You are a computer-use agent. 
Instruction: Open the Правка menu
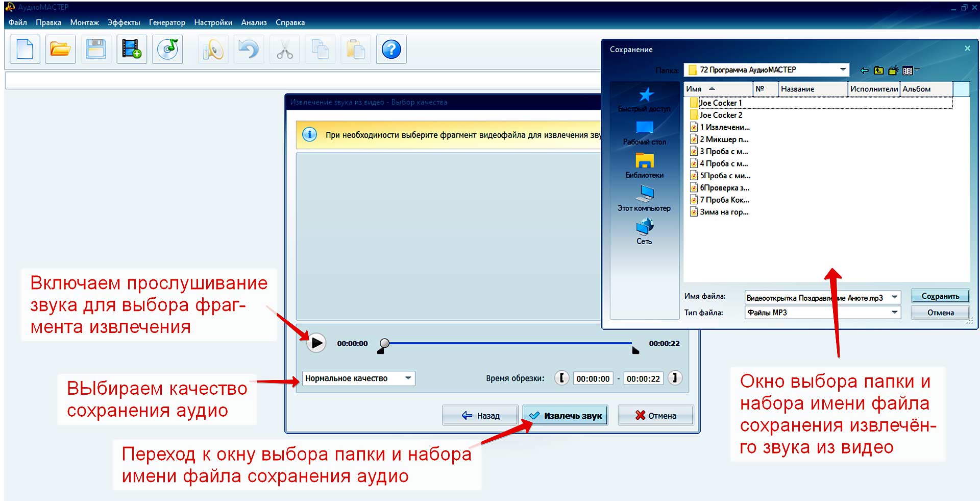click(x=48, y=22)
